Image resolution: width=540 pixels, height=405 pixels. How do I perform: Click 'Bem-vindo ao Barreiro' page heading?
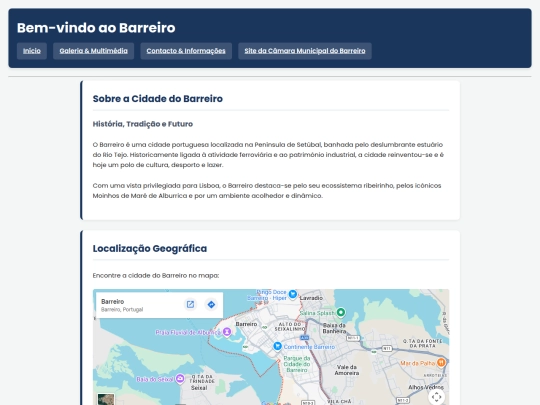(96, 28)
